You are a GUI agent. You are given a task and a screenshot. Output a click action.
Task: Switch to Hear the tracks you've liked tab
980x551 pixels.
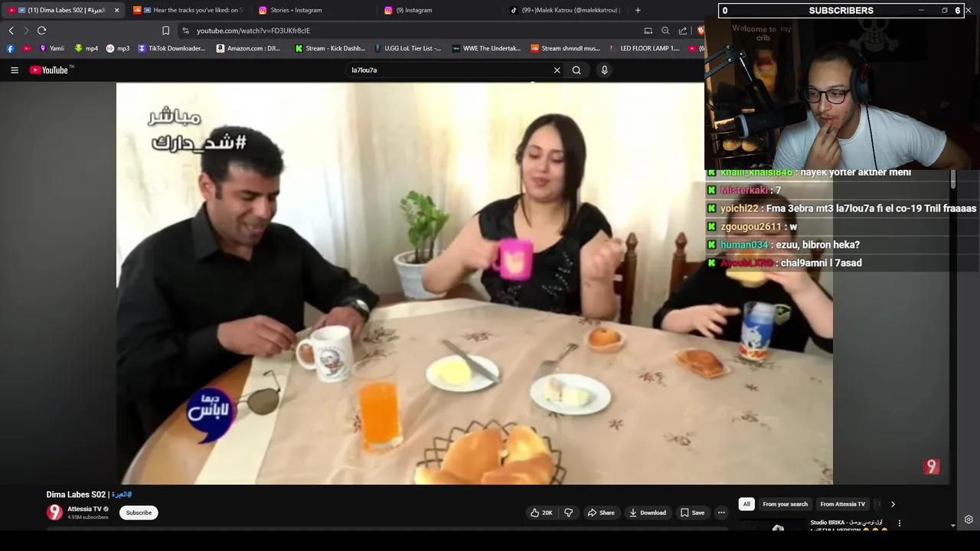188,10
